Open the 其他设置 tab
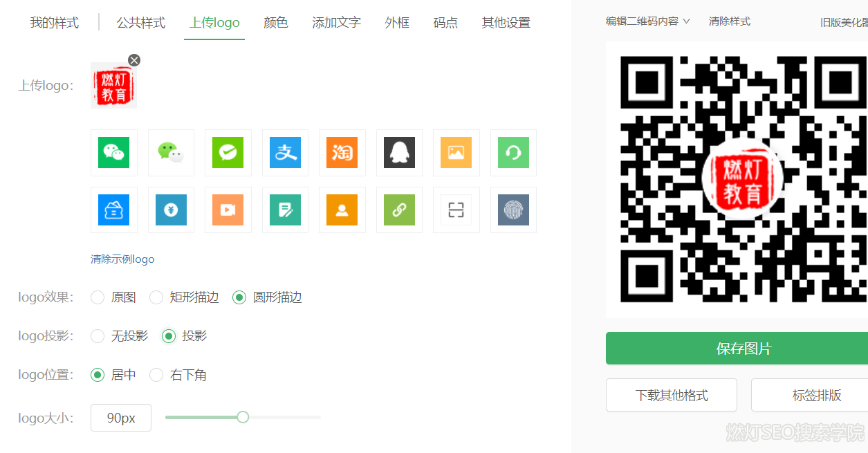The image size is (868, 453). coord(506,23)
